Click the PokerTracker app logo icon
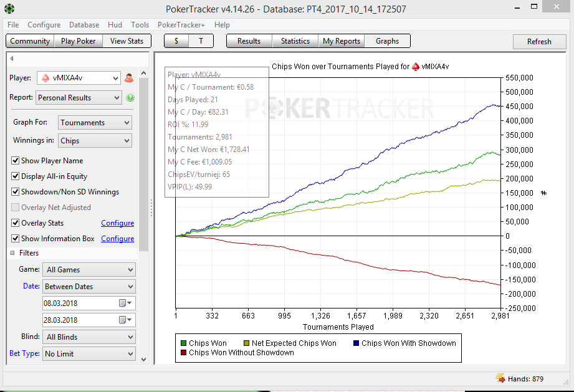This screenshot has width=574, height=392. coord(9,9)
